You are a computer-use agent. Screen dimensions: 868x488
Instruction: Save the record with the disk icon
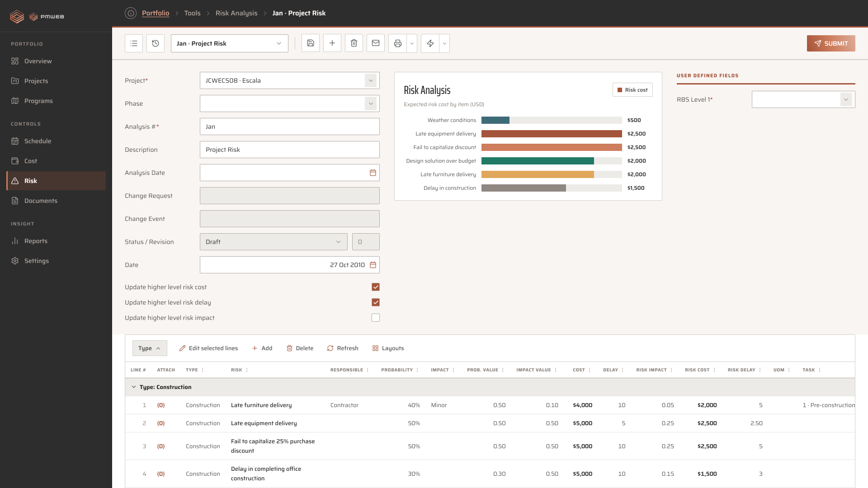pyautogui.click(x=311, y=43)
